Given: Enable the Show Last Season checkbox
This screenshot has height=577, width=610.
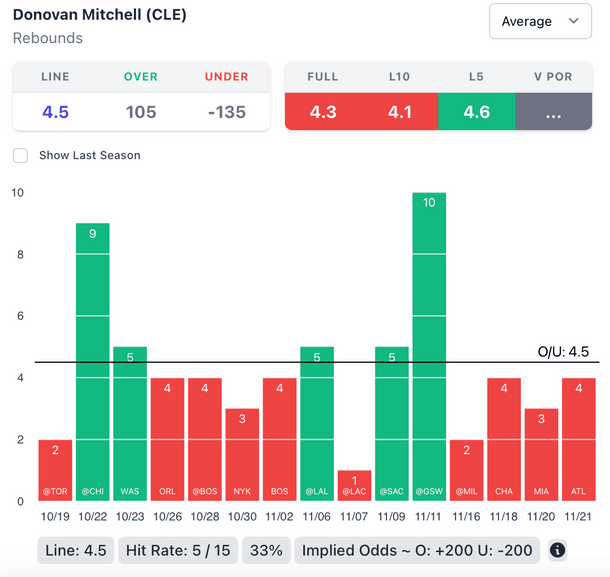Looking at the screenshot, I should (x=20, y=155).
